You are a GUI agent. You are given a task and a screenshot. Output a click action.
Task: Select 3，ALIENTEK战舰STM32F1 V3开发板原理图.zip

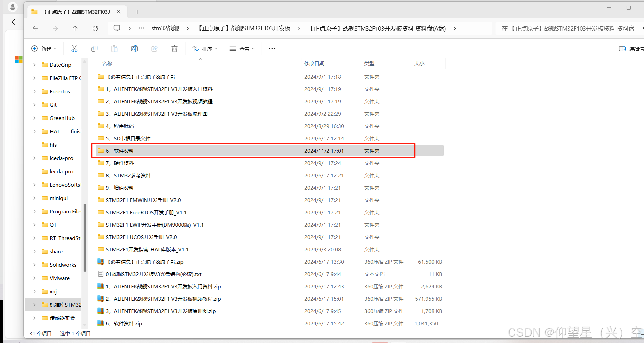pyautogui.click(x=160, y=311)
